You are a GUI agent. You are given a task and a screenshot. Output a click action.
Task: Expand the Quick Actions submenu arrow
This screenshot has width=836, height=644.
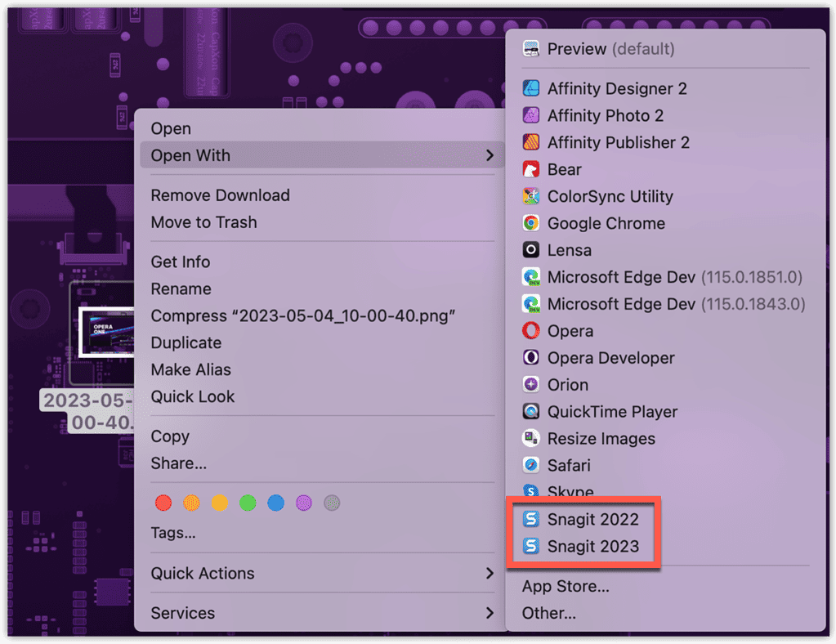pyautogui.click(x=490, y=573)
